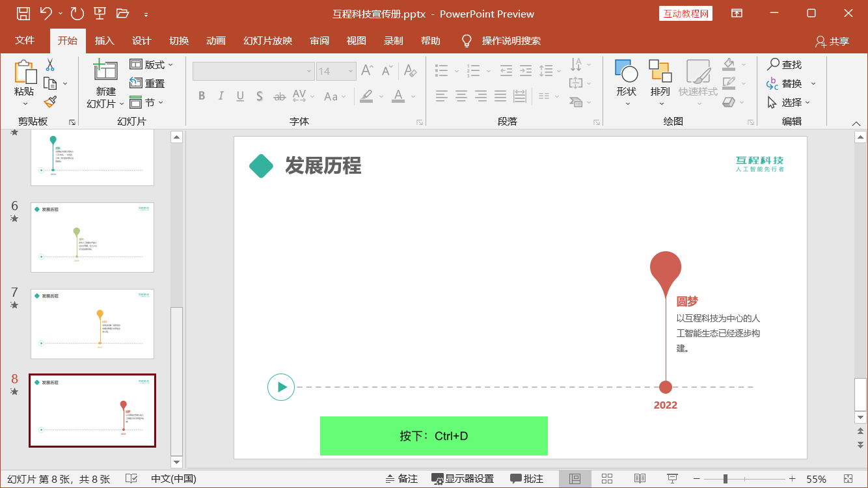The height and width of the screenshot is (488, 868).
Task: Click the language indicator 中文(中国)
Action: [174, 479]
